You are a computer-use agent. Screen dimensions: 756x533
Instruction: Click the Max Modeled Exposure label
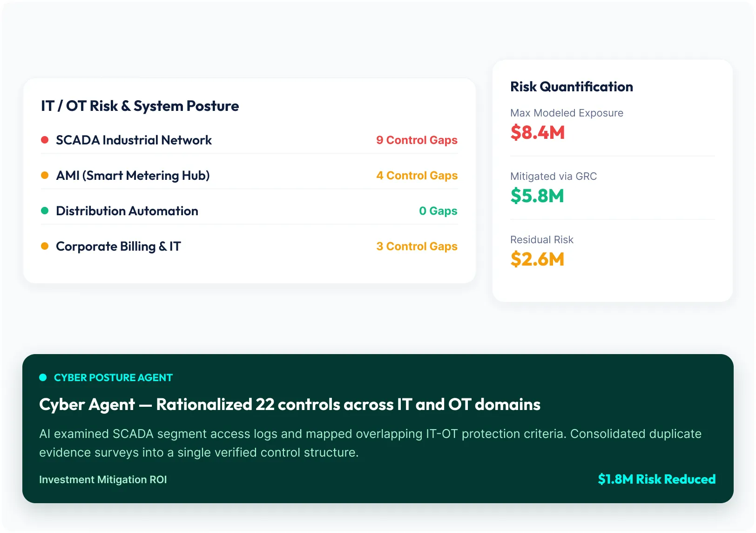pos(567,113)
